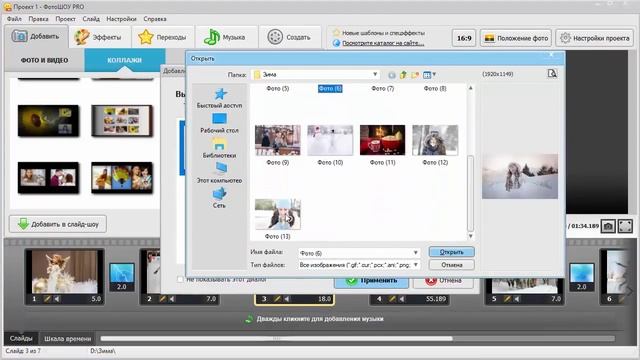Follow the Просмотрите каталог на сайте link

click(x=383, y=43)
